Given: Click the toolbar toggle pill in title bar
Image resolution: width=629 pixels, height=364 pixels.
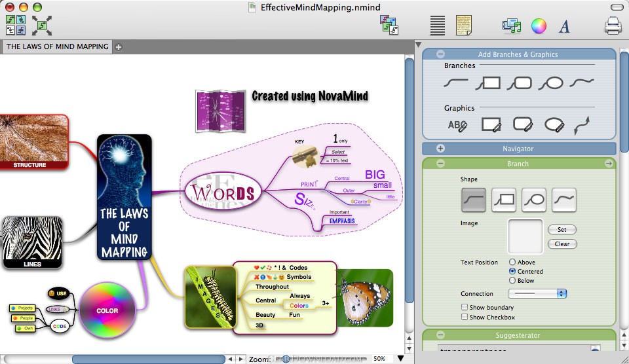Looking at the screenshot, I should [x=617, y=7].
